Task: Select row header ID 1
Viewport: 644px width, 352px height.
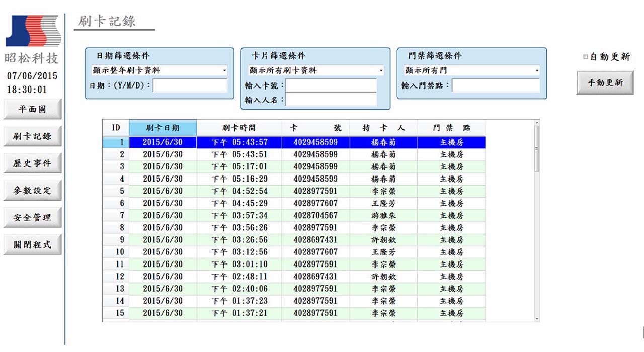Action: (116, 142)
